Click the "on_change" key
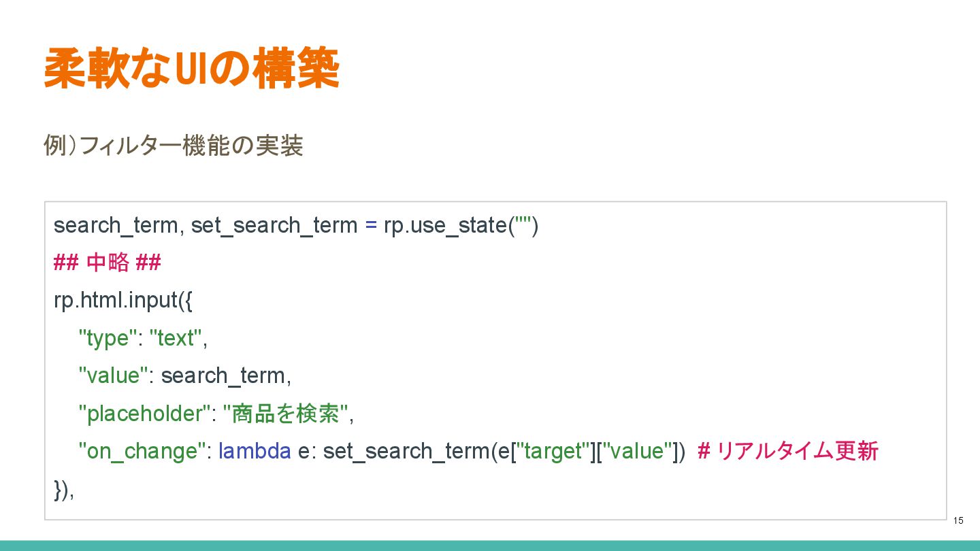 pos(142,451)
